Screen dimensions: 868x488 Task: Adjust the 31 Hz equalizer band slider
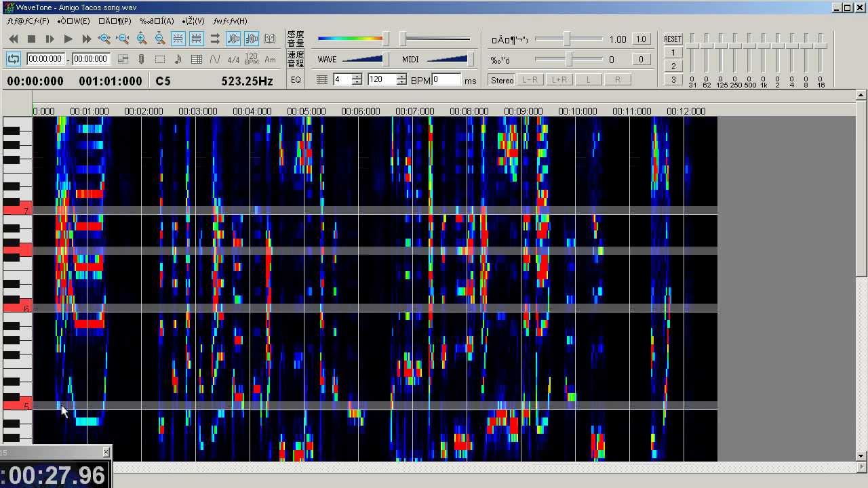tap(692, 54)
